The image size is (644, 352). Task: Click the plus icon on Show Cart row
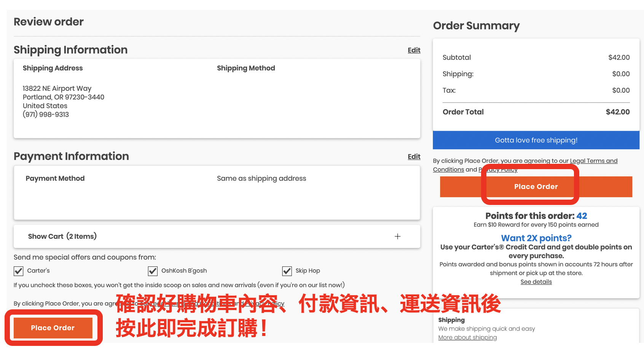[397, 237]
